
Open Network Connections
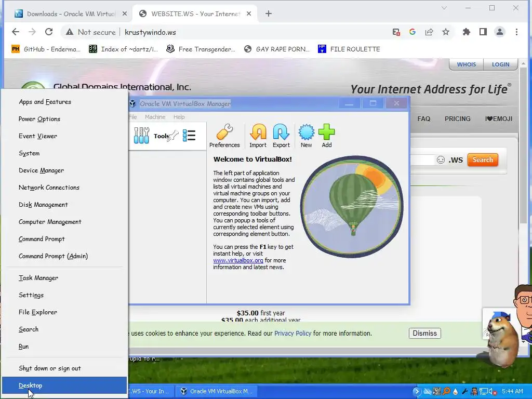[x=64, y=188]
